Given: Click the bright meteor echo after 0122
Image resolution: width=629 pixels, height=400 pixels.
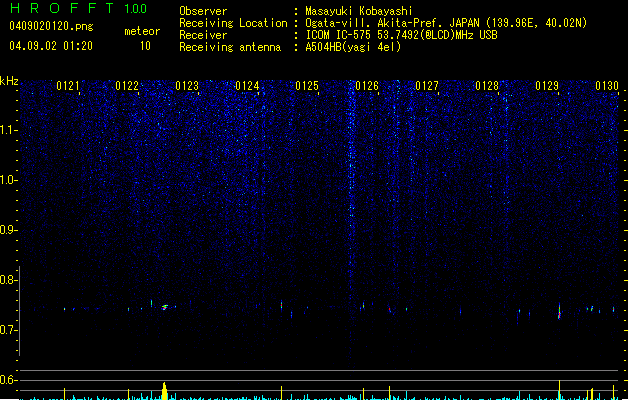Looking at the screenshot, I should coord(164,307).
